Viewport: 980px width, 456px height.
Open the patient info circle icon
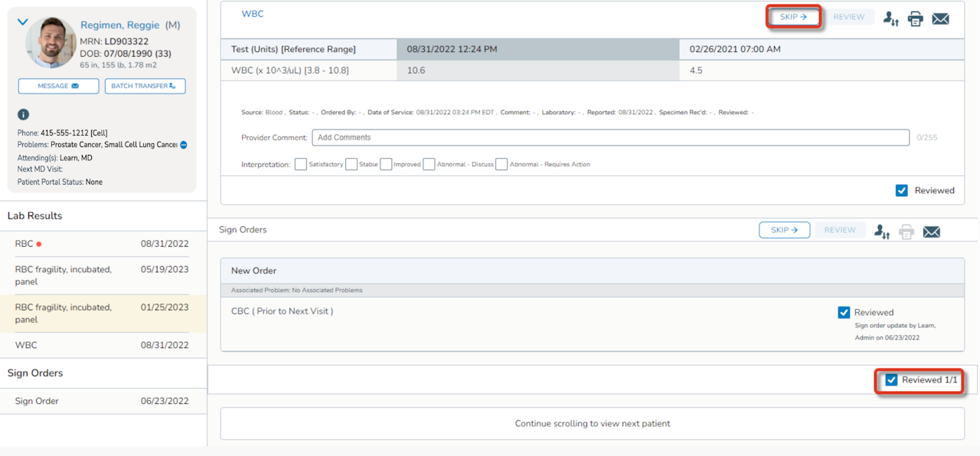24,115
